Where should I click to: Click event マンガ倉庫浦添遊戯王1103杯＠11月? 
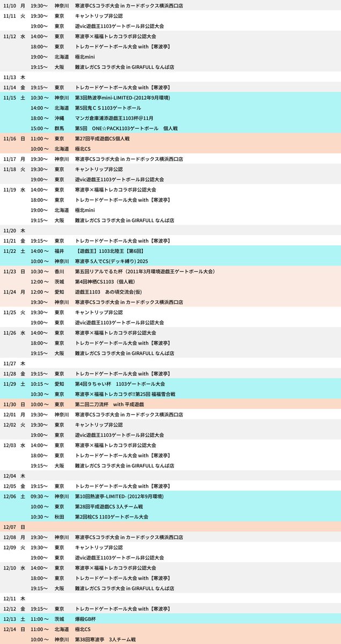point(115,118)
